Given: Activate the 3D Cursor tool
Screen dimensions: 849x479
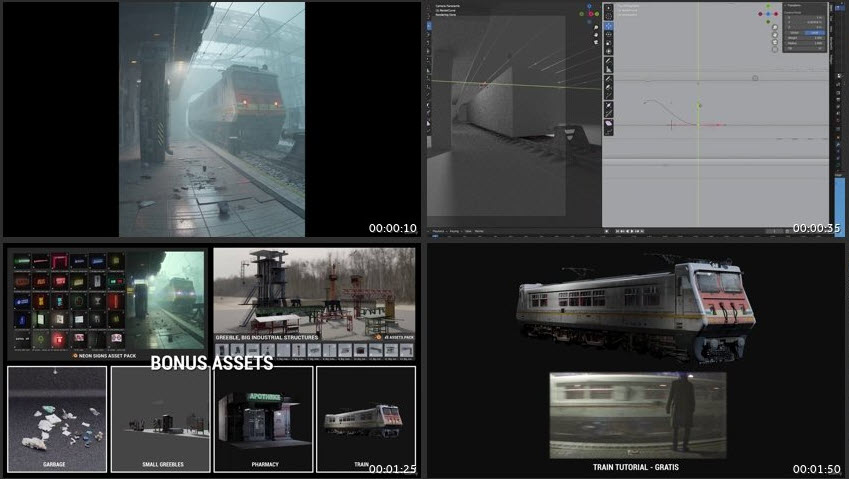Looking at the screenshot, I should (x=609, y=16).
